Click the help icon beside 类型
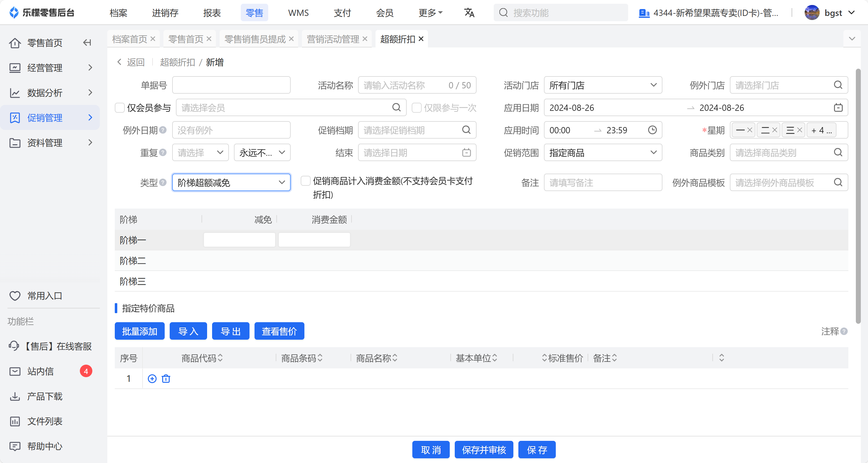Image resolution: width=868 pixels, height=463 pixels. 163,182
